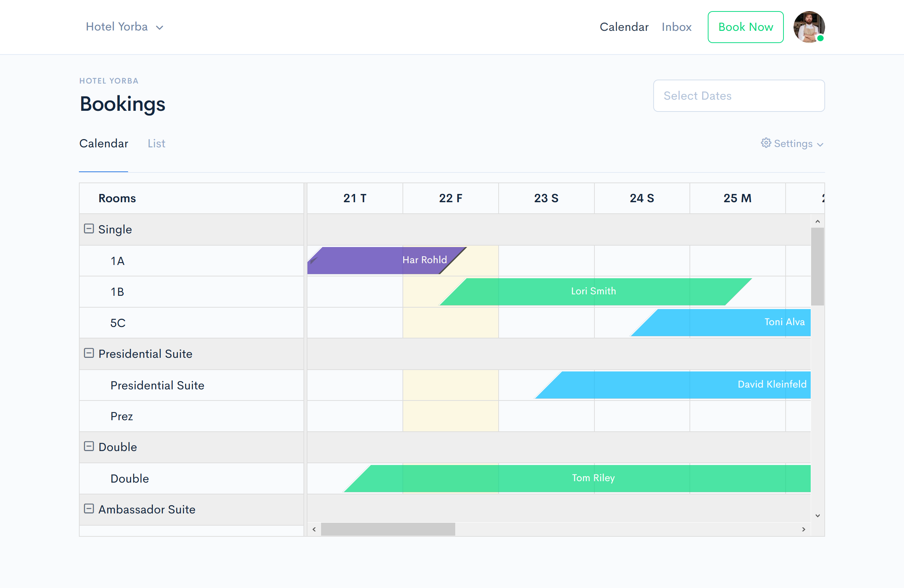Click the user profile avatar icon
904x588 pixels.
pyautogui.click(x=807, y=27)
